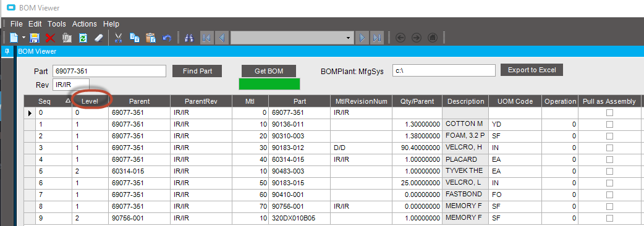Click the paste clipboard icon
The width and height of the screenshot is (644, 226).
point(151,38)
